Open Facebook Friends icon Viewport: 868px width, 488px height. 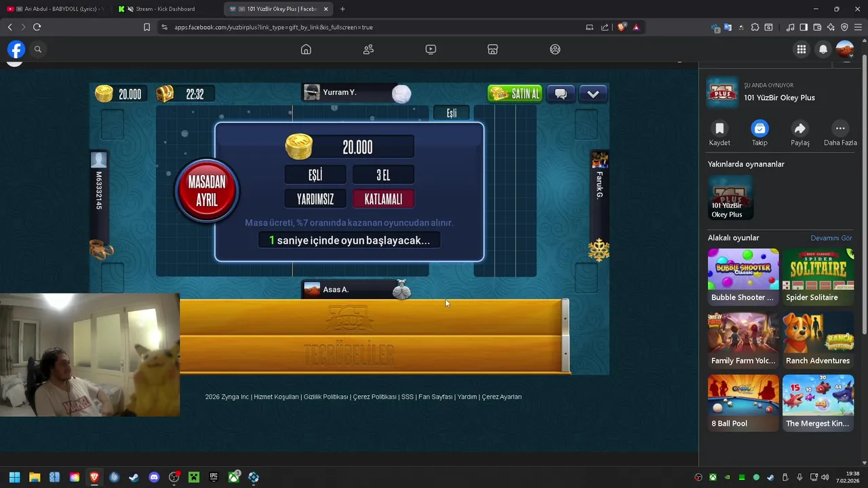click(x=368, y=49)
